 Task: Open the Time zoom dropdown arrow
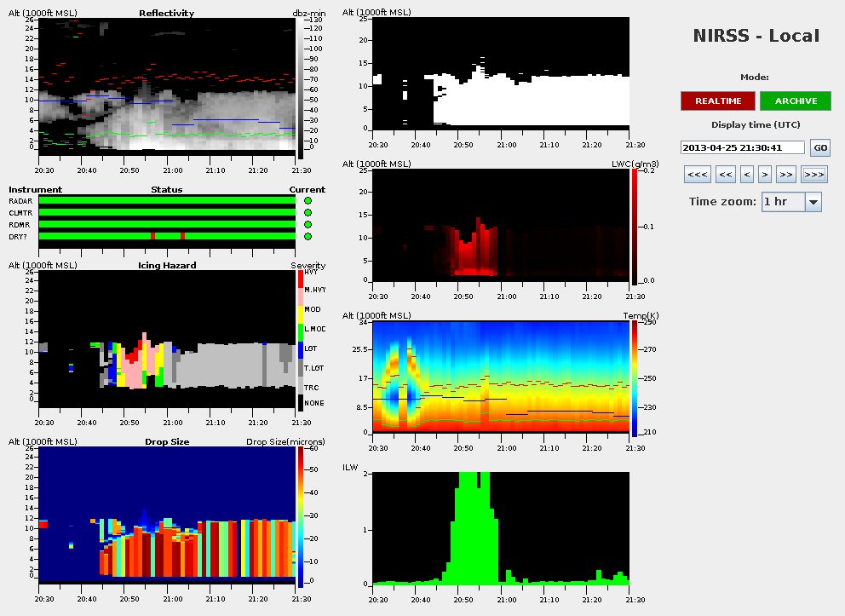tap(813, 202)
